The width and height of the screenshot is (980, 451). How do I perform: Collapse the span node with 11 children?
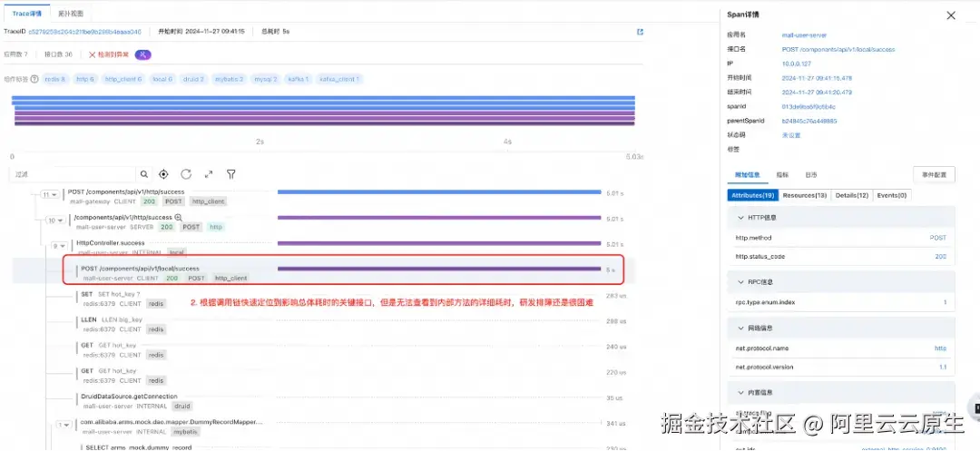tap(49, 195)
